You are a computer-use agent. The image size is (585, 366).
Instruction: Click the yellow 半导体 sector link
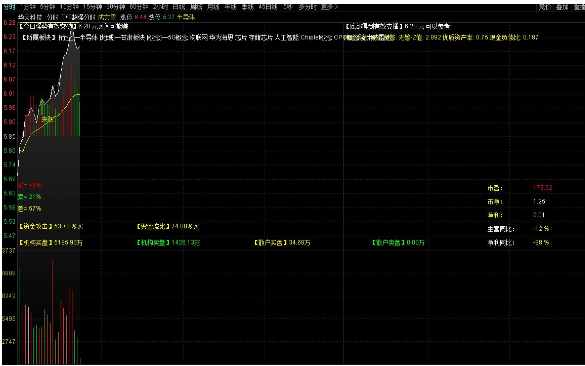(186, 17)
